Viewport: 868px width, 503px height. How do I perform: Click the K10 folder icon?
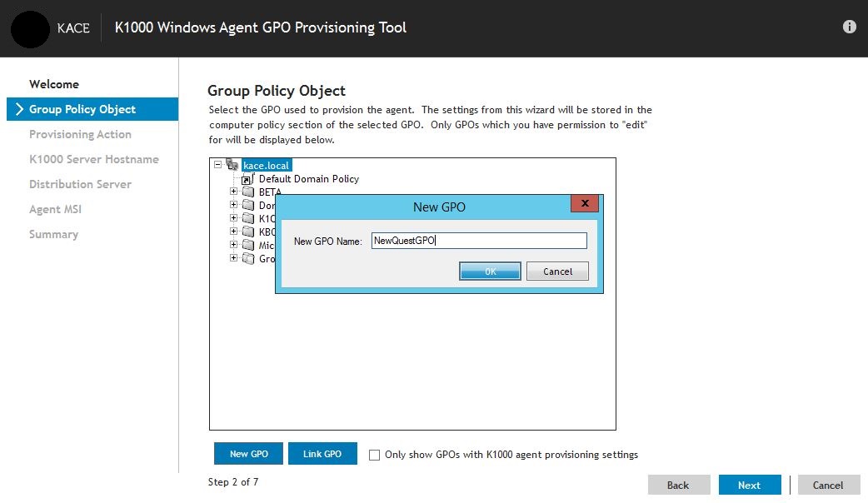(x=248, y=217)
